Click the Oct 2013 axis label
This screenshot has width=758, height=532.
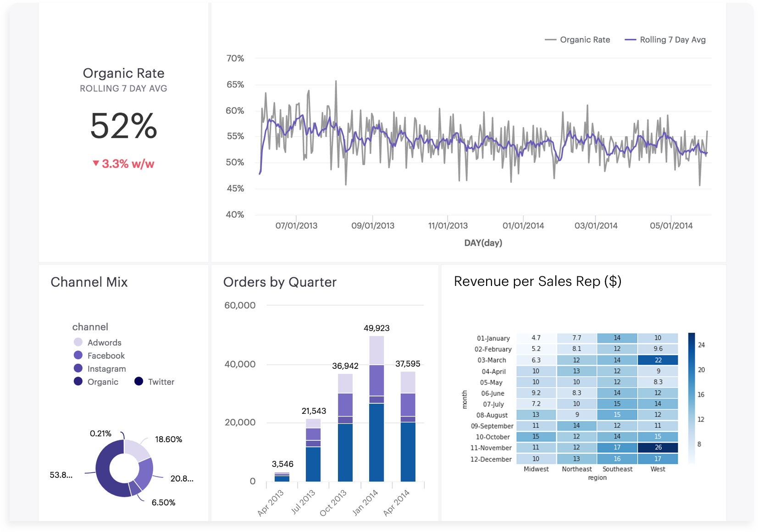(333, 503)
